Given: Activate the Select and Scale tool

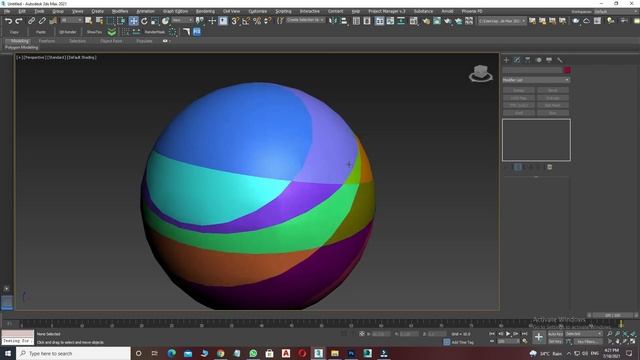Looking at the screenshot, I should click(155, 21).
